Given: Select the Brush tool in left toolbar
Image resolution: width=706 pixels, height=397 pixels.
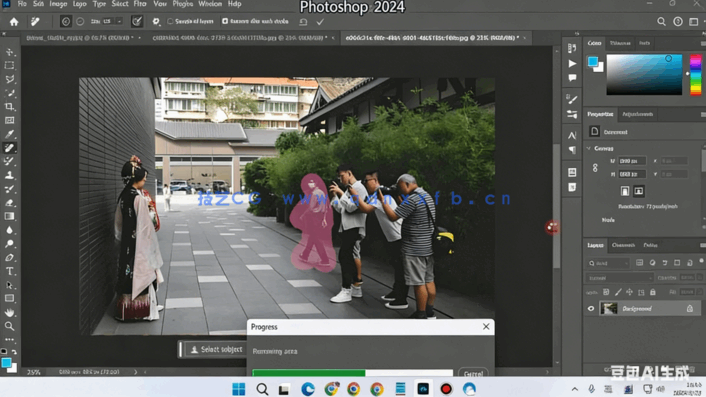Looking at the screenshot, I should 9,161.
